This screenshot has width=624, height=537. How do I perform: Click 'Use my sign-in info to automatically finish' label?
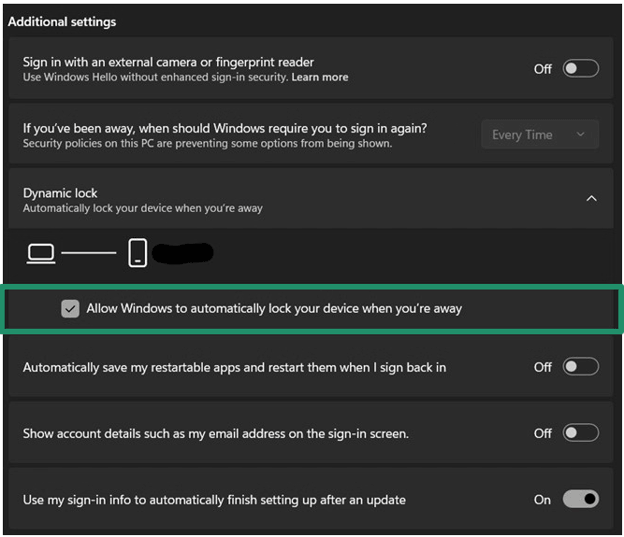click(214, 500)
